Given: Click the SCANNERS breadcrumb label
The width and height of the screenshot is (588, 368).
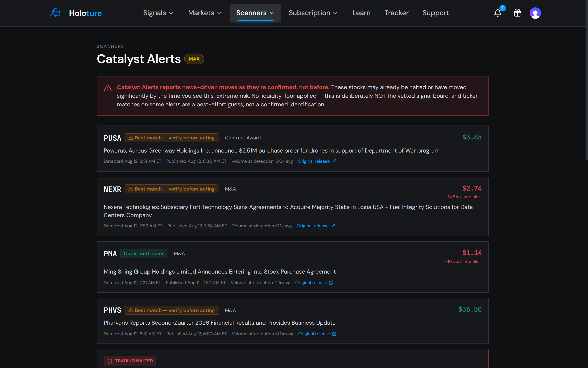Looking at the screenshot, I should coord(110,46).
